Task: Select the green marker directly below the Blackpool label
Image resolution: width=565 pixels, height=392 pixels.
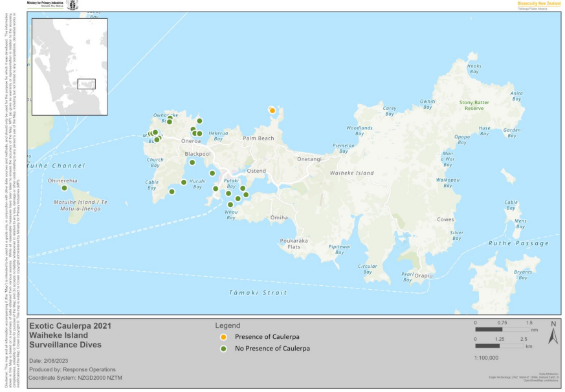Action: point(192,162)
